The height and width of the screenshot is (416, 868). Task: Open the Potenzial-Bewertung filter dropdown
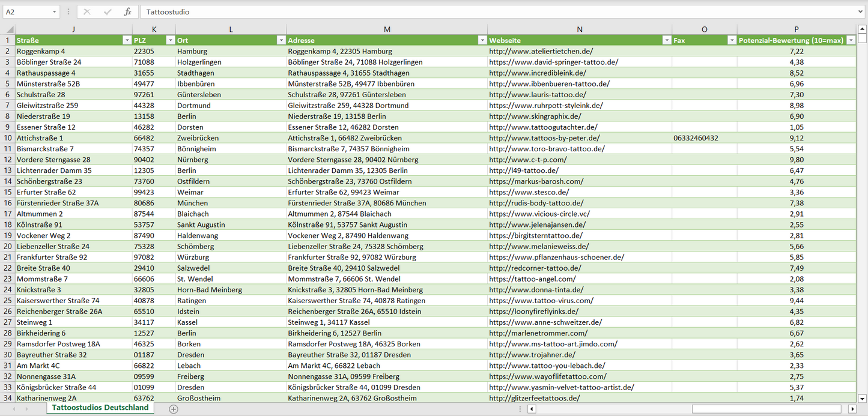point(851,40)
